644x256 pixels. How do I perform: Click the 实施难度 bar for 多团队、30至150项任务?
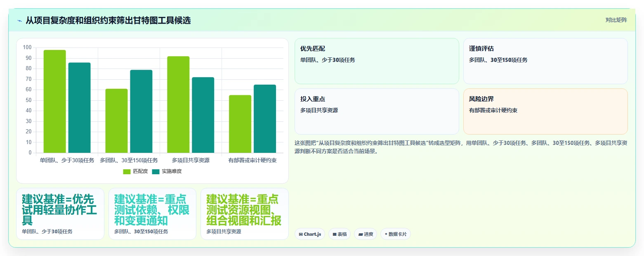tap(141, 111)
